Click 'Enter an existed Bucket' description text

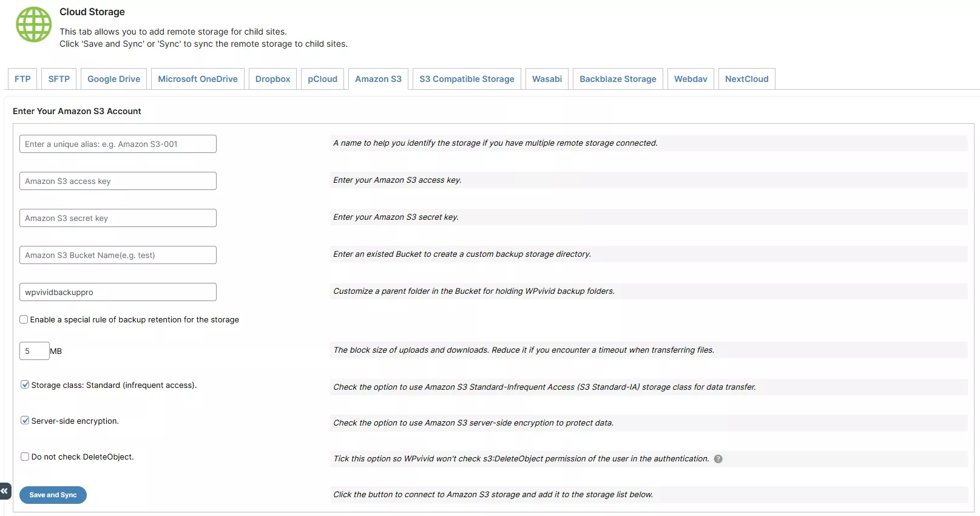click(462, 254)
